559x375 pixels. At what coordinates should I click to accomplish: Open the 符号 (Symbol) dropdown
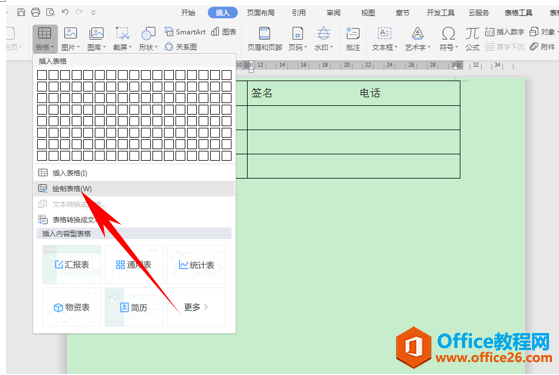448,38
